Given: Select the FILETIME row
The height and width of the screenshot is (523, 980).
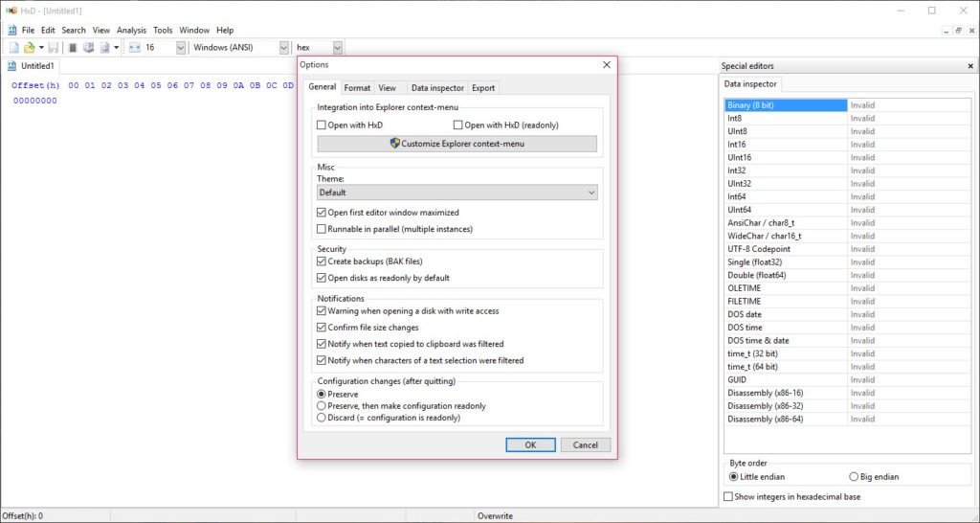Looking at the screenshot, I should click(848, 302).
